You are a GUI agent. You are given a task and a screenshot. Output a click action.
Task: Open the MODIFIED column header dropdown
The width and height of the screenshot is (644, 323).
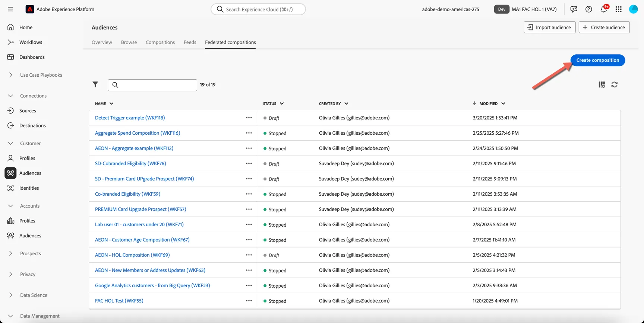(503, 103)
